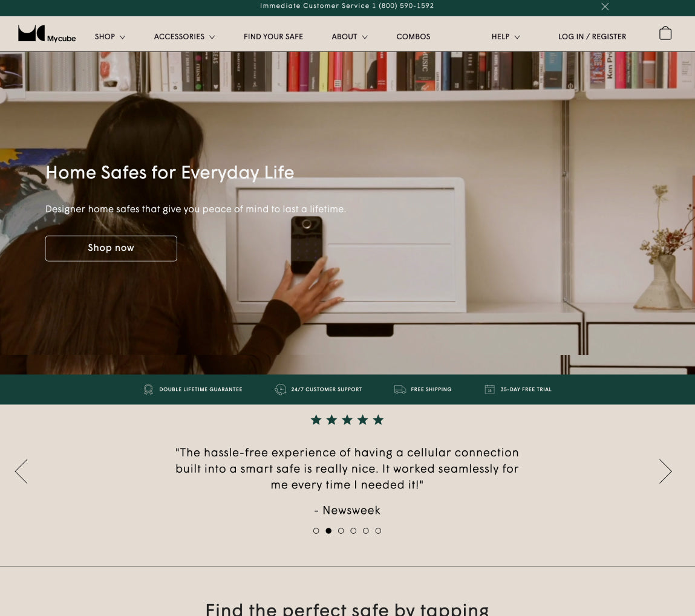Image resolution: width=695 pixels, height=616 pixels.
Task: Click the 24/7 Customer Support clock icon
Action: point(280,389)
